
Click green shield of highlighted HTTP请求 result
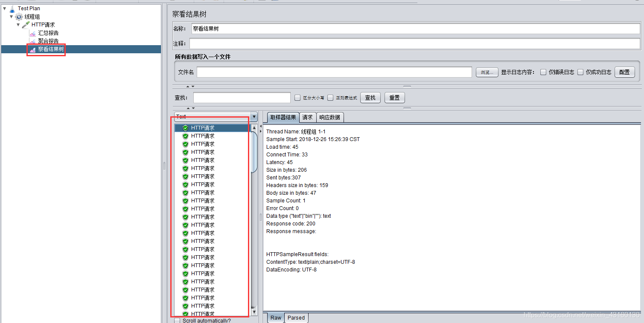(185, 128)
